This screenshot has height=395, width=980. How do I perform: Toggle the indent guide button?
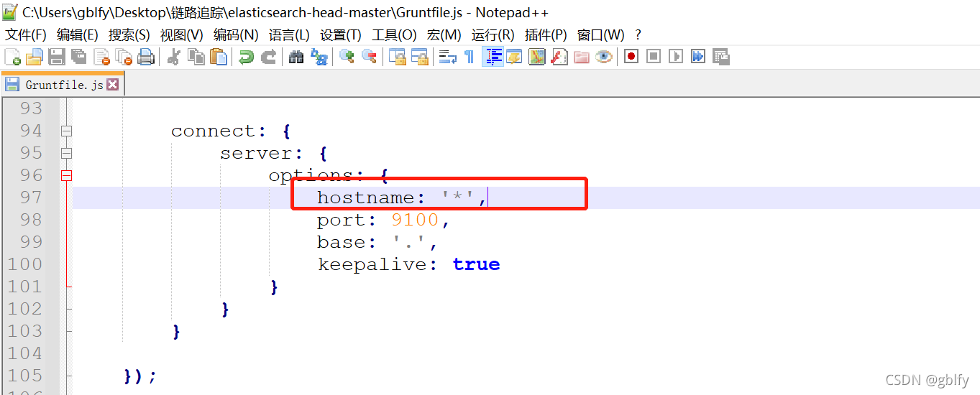tap(492, 57)
